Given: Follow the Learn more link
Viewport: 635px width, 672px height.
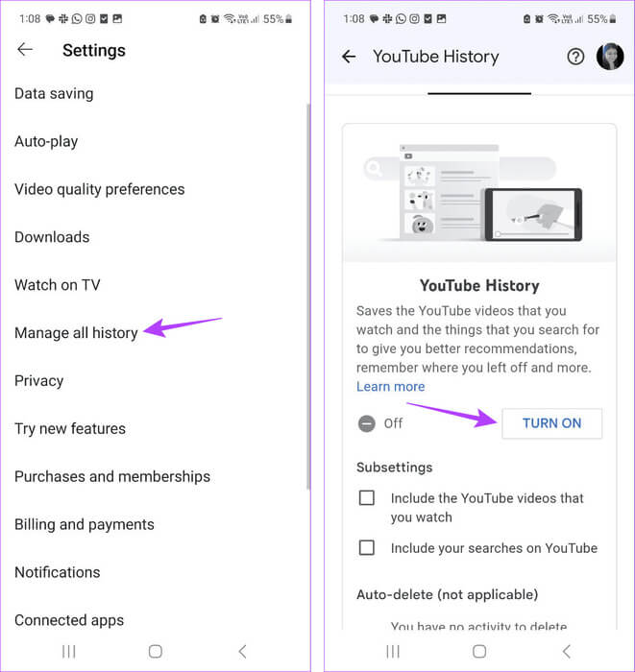Looking at the screenshot, I should pos(391,387).
